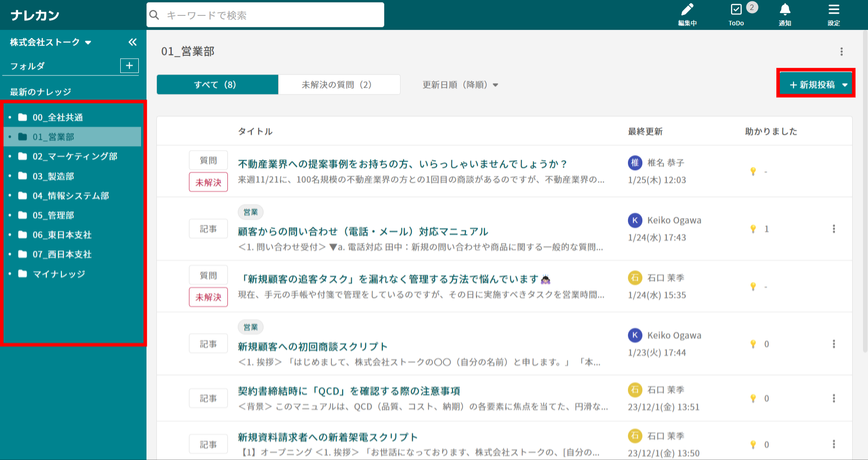Open the 通知 bell icon
The image size is (868, 460).
(x=785, y=11)
